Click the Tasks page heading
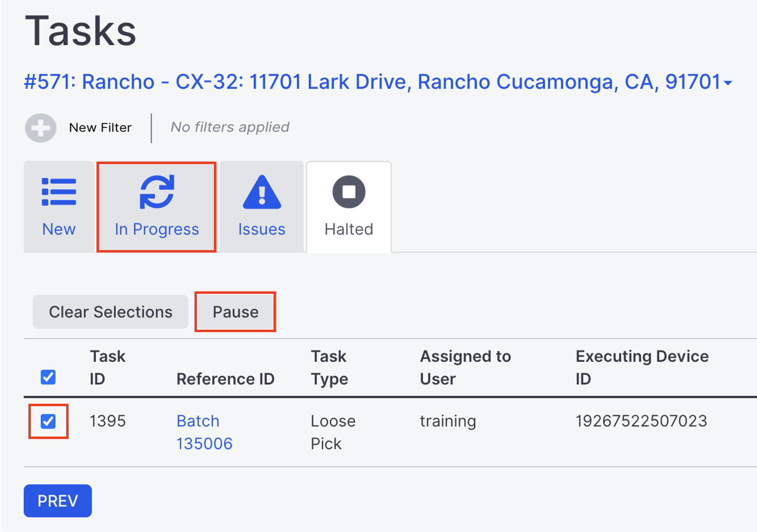The height and width of the screenshot is (532, 757). [81, 31]
